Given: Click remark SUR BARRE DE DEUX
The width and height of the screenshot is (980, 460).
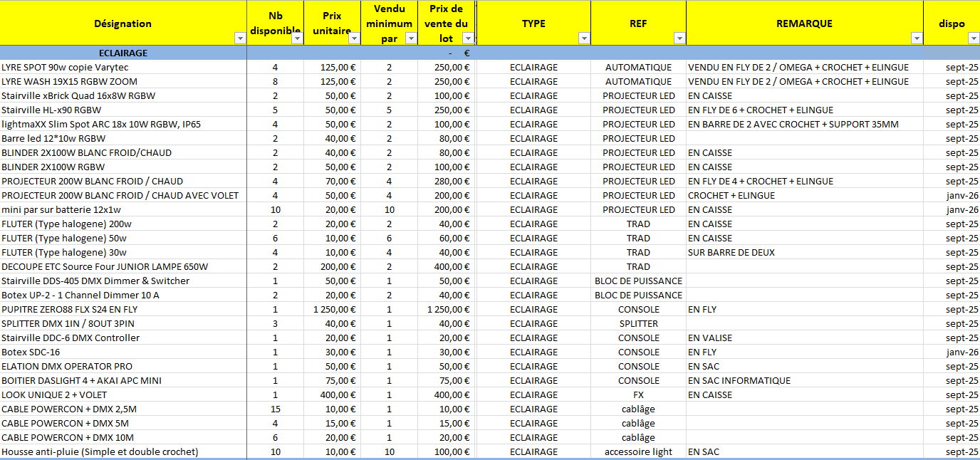Looking at the screenshot, I should click(x=805, y=252).
